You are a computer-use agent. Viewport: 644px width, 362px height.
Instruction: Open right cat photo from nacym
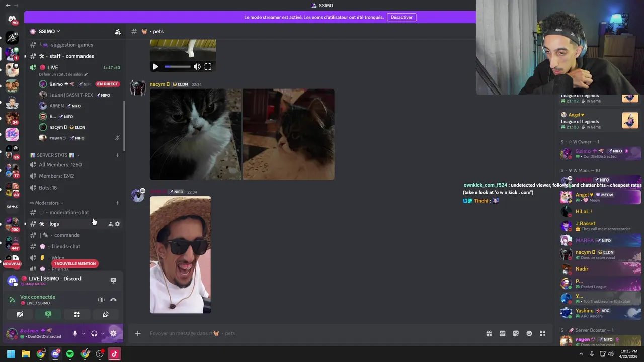289,135
